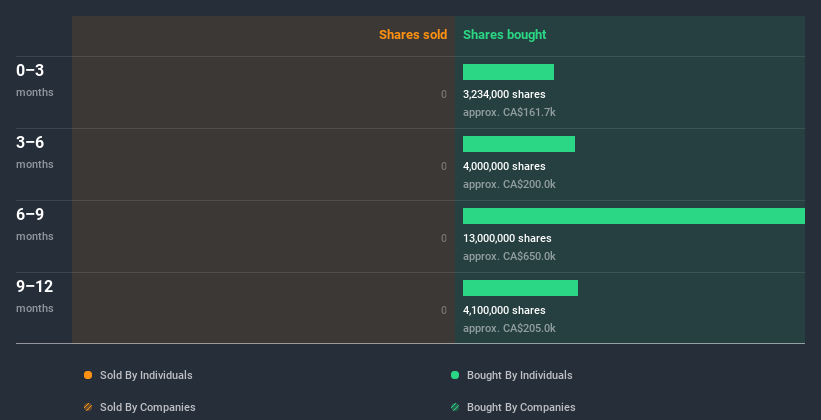The height and width of the screenshot is (420, 821).
Task: Select the Sold By Individuals legend label
Action: [146, 375]
